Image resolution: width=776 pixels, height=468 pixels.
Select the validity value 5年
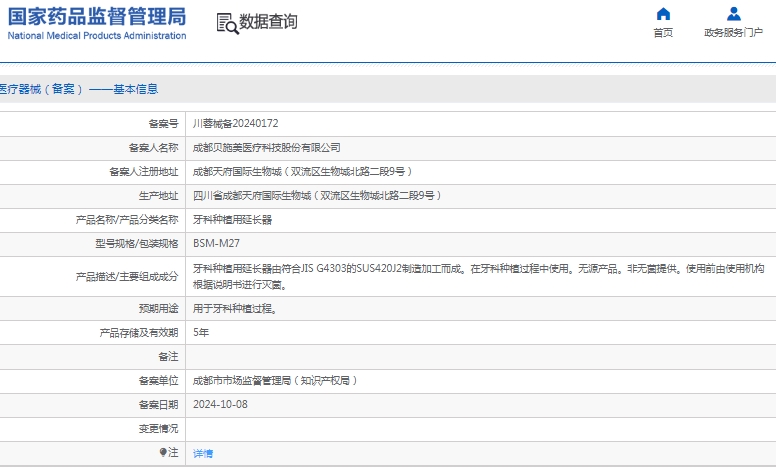click(x=201, y=332)
